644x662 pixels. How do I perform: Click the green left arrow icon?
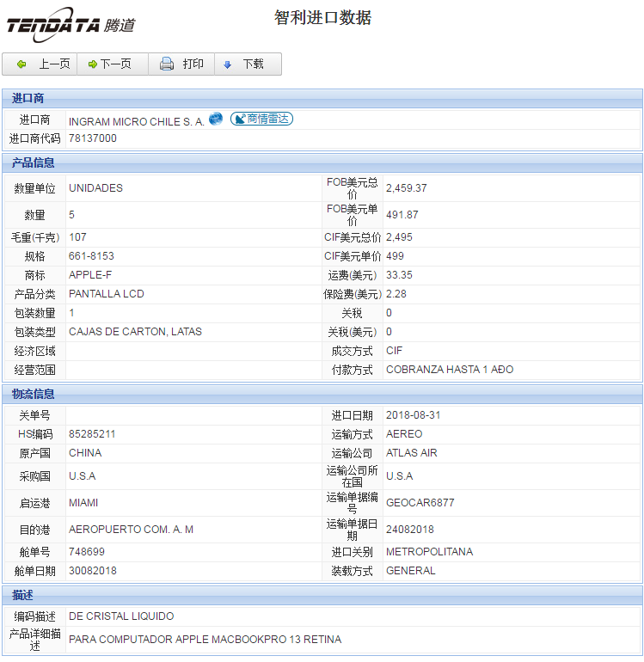pos(21,64)
